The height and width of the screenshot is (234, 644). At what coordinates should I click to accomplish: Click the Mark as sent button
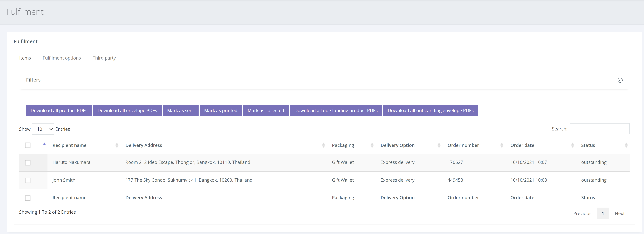(x=181, y=110)
